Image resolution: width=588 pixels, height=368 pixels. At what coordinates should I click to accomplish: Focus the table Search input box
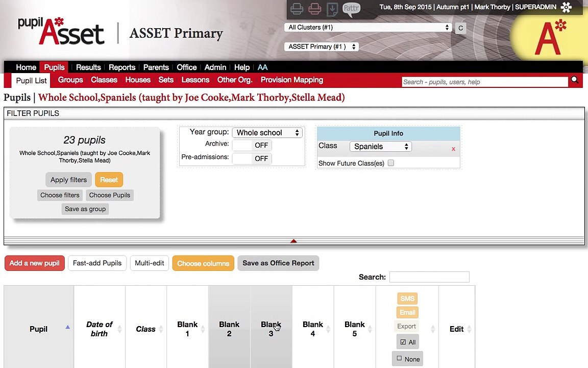point(429,277)
